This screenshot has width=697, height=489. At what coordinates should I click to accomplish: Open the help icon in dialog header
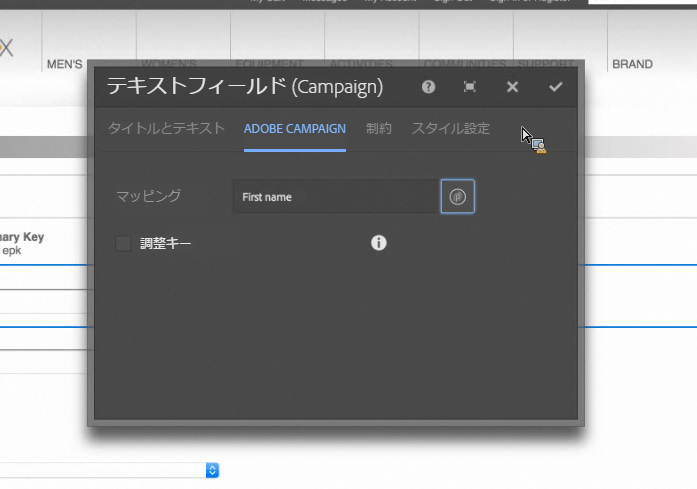pos(428,87)
